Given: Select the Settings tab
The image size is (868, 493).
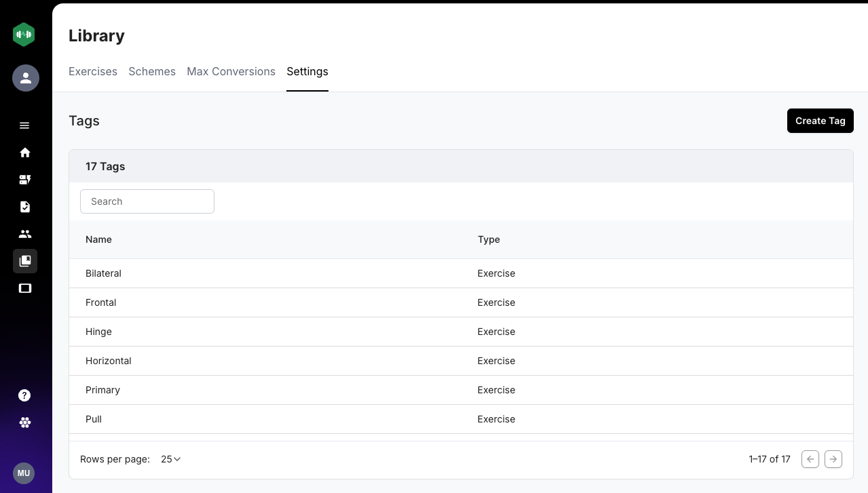Looking at the screenshot, I should [307, 71].
